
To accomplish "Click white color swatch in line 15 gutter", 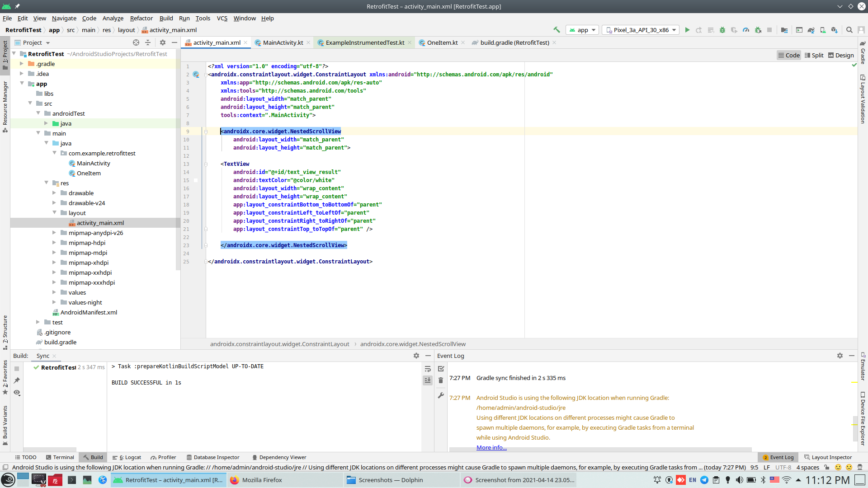I will point(196,180).
